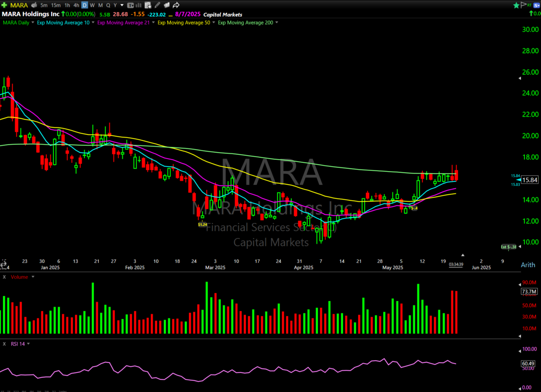Switch to the 4h timeframe
The width and height of the screenshot is (541, 392).
[76, 5]
